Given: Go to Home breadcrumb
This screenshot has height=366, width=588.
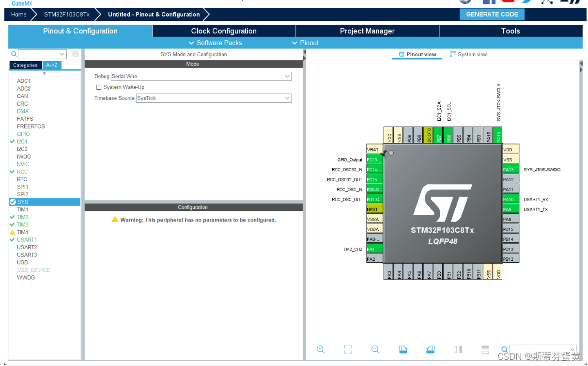Looking at the screenshot, I should (x=19, y=15).
